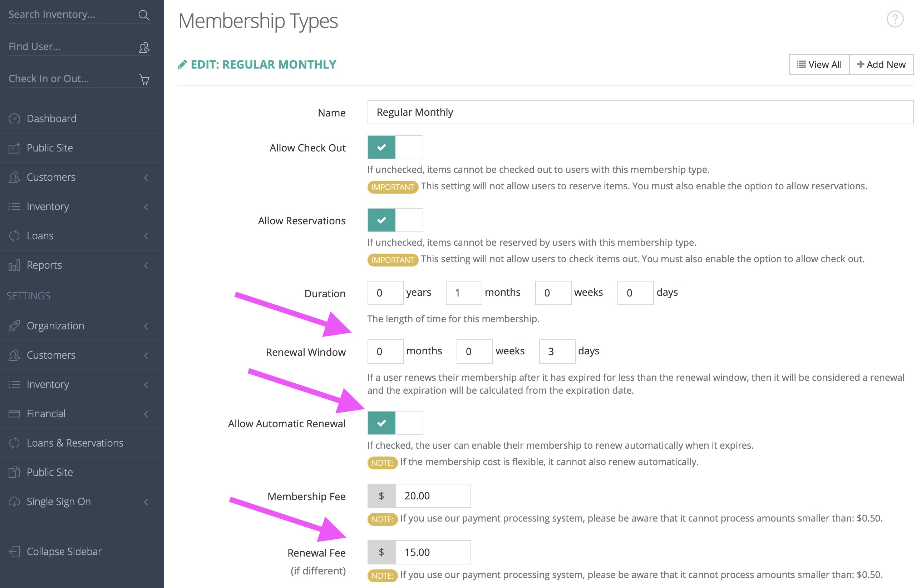This screenshot has width=921, height=588.
Task: Expand the Reports menu chevron
Action: [x=146, y=265]
